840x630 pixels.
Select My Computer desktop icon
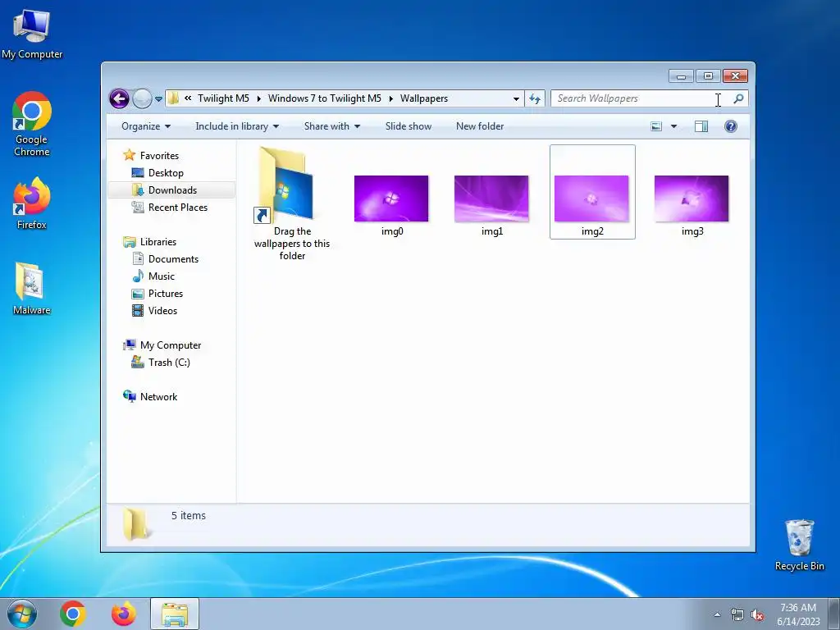(32, 34)
